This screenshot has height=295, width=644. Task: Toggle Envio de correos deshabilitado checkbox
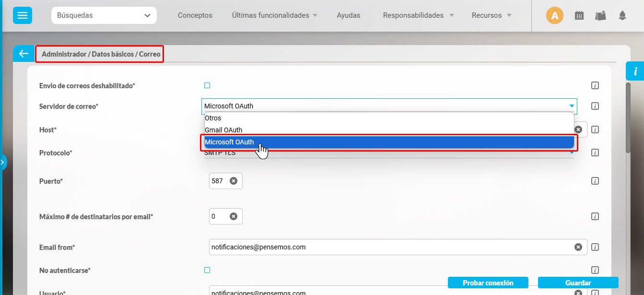207,85
